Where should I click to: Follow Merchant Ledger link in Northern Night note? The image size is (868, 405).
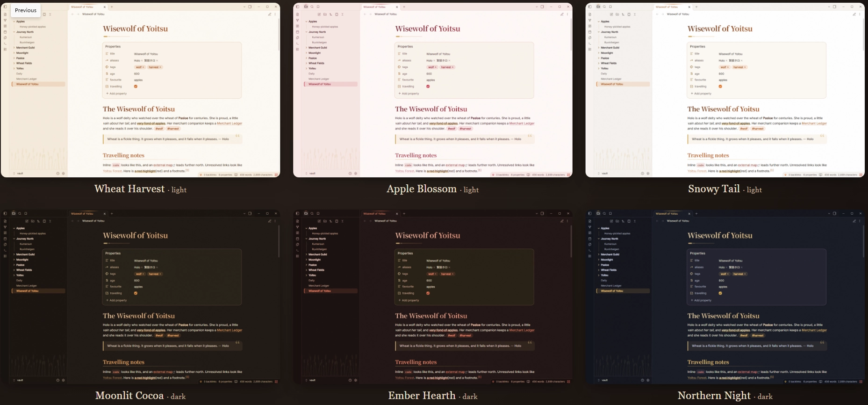pos(814,330)
